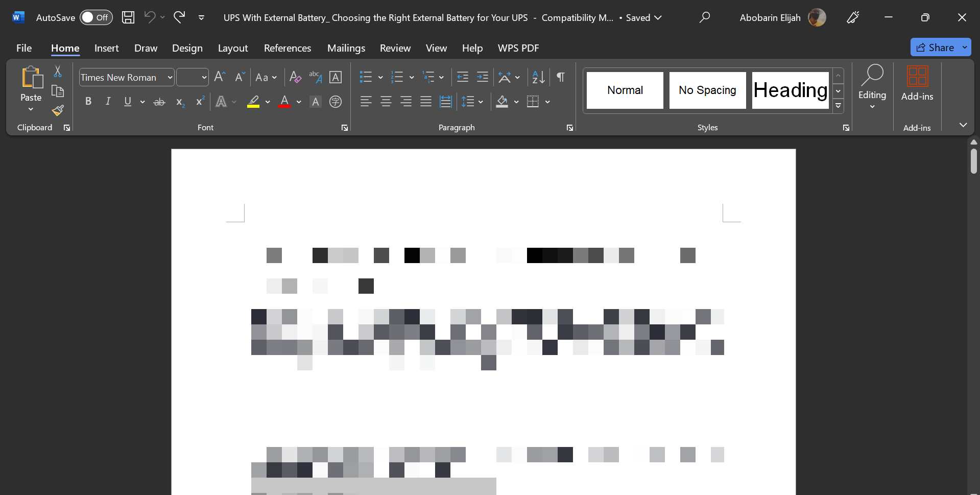Open the References tab

[287, 48]
